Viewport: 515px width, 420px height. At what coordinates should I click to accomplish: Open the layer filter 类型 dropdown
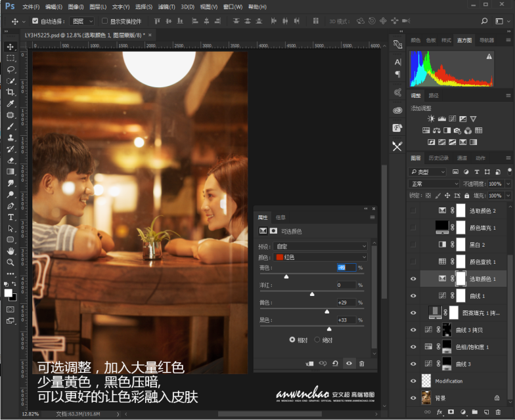(427, 172)
